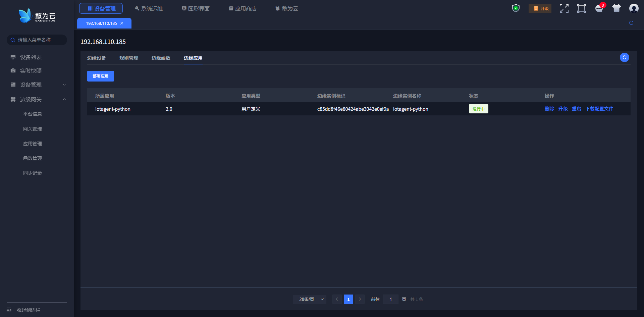Switch to the 边缘函数 tab
Screen dimensions: 644x317
[x=161, y=58]
